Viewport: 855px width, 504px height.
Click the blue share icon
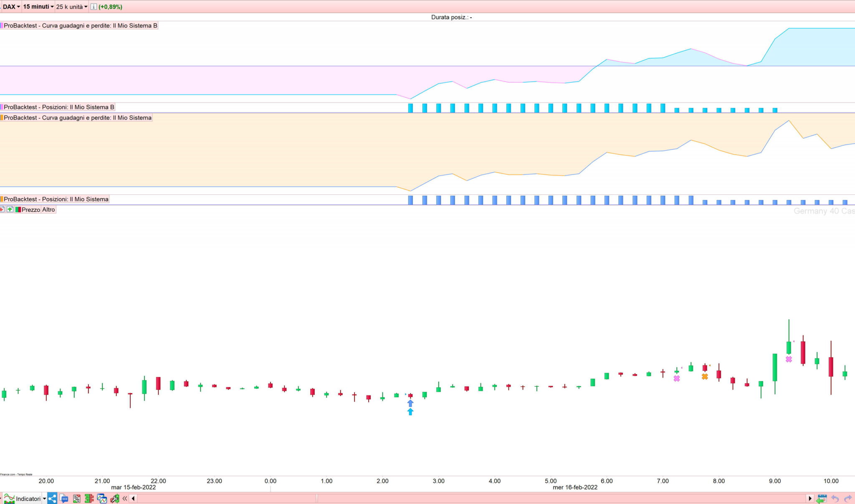[52, 498]
